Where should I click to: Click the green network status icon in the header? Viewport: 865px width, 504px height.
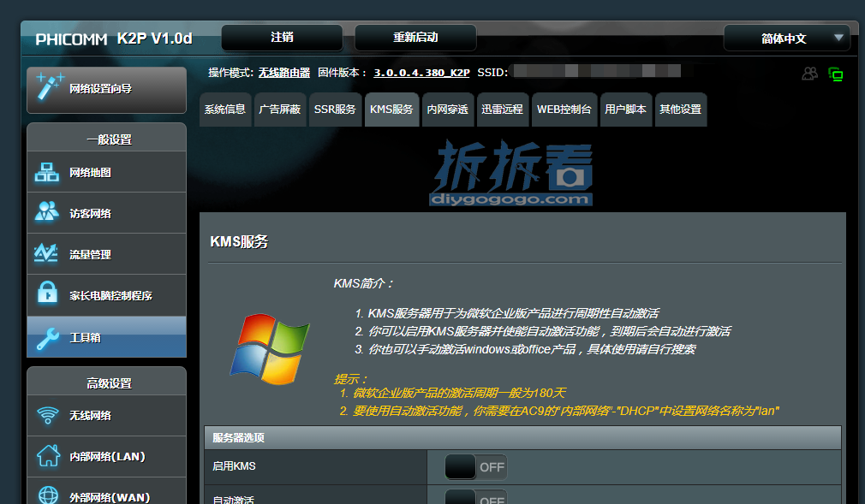[836, 74]
